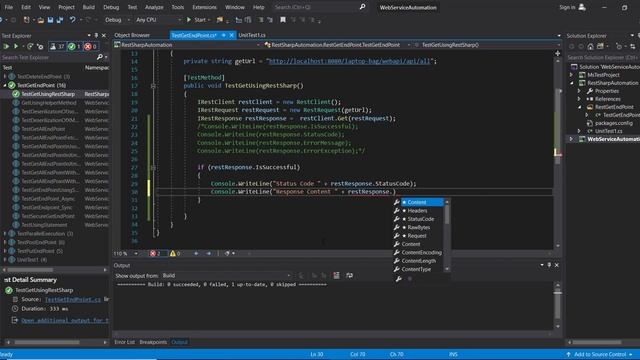Expand the TestPutEndPoint (5) test group

click(5, 251)
